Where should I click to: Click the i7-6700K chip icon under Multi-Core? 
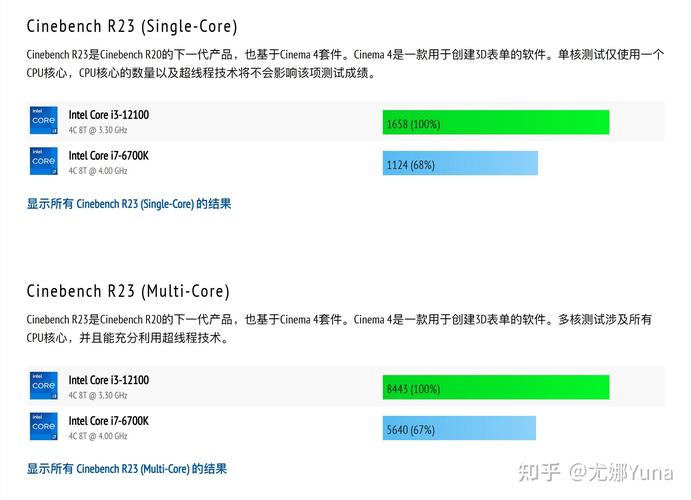point(43,427)
